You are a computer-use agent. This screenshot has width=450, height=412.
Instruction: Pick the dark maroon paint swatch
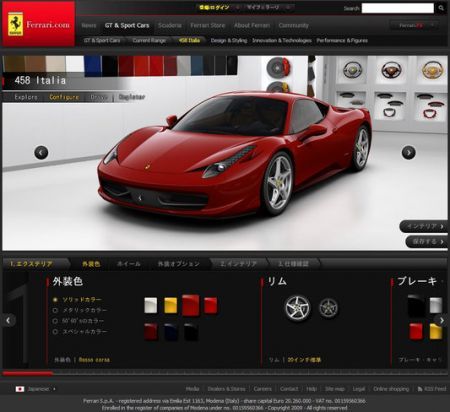[x=151, y=332]
